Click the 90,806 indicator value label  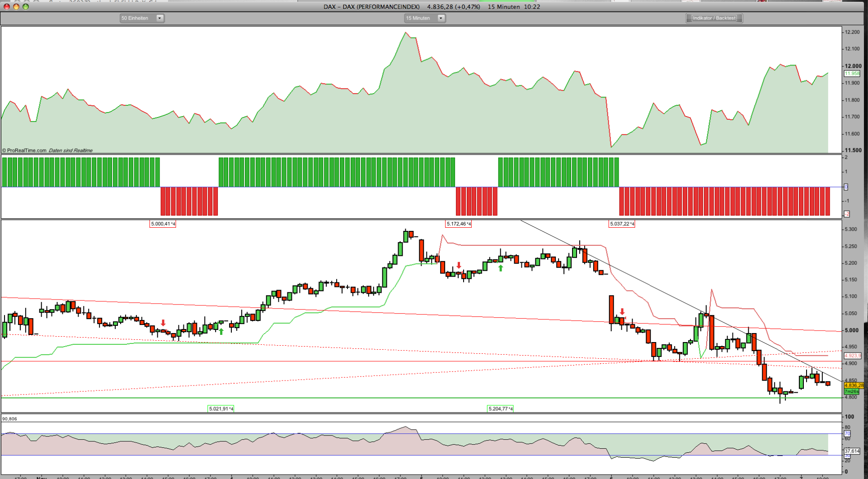[9, 419]
